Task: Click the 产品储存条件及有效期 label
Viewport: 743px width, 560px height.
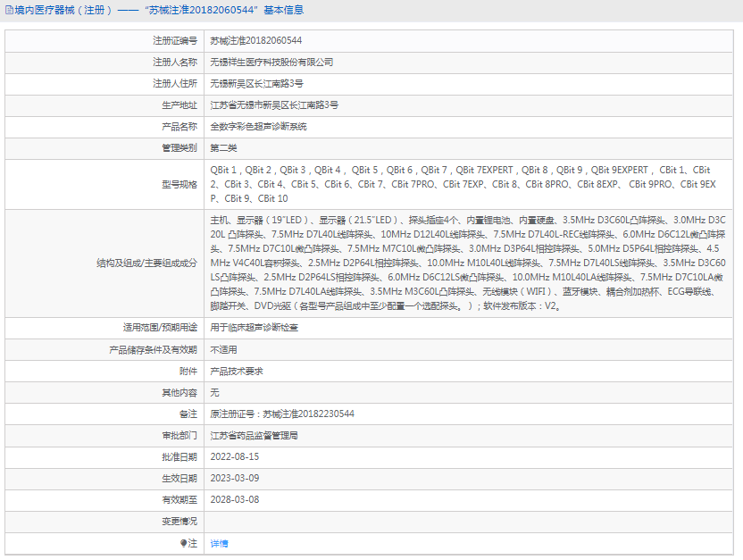Action: (153, 349)
